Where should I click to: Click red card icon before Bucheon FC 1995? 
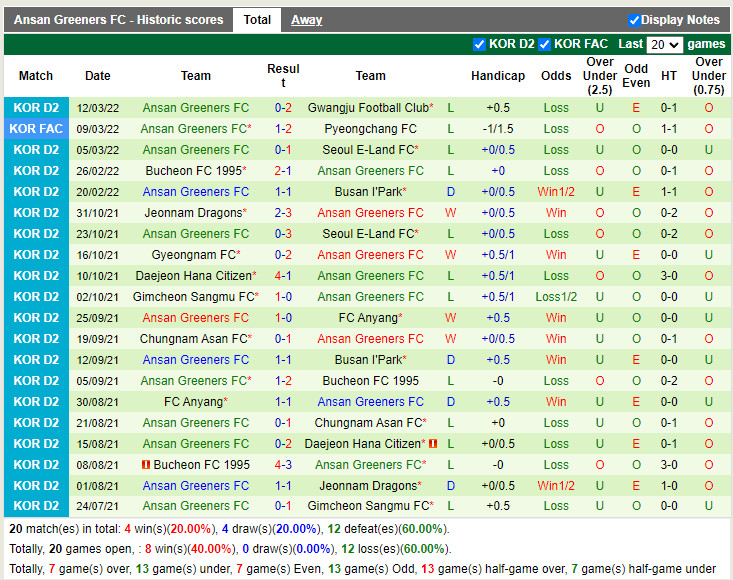click(146, 465)
